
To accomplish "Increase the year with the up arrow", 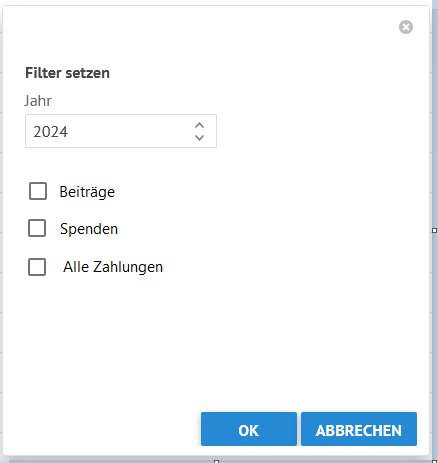I will click(x=199, y=125).
